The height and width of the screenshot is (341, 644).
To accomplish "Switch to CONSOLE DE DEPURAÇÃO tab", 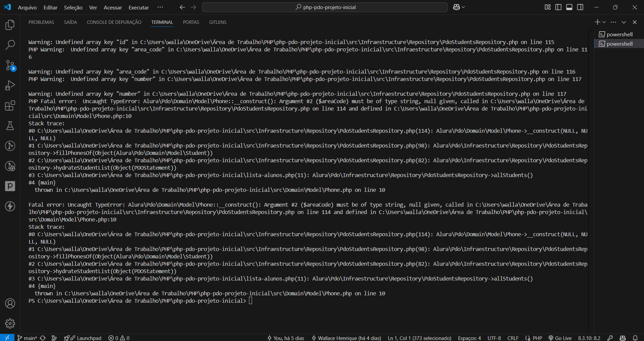I will [114, 22].
